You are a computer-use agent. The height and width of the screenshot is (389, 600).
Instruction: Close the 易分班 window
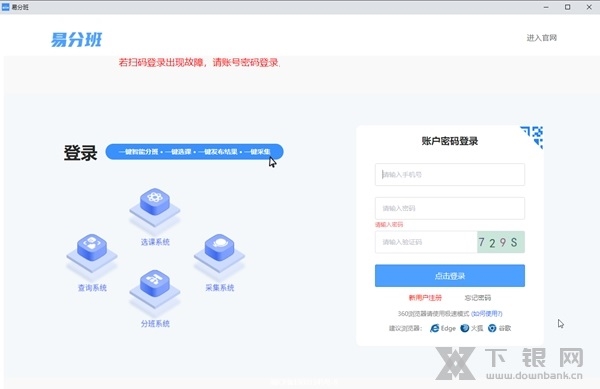coord(589,7)
